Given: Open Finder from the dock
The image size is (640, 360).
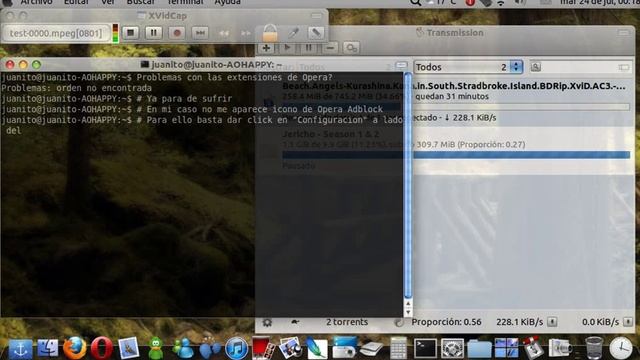Looking at the screenshot, I should click(48, 349).
